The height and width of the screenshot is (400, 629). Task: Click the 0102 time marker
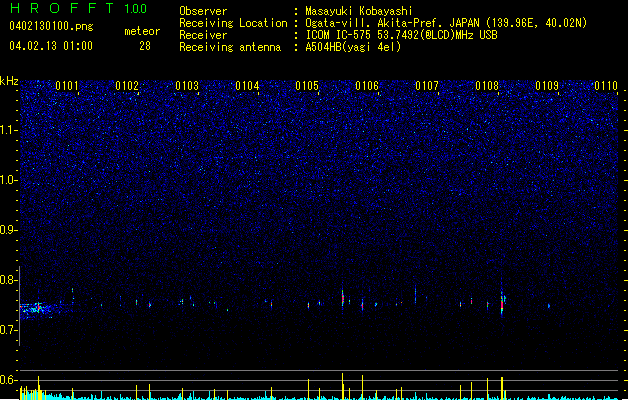click(127, 86)
